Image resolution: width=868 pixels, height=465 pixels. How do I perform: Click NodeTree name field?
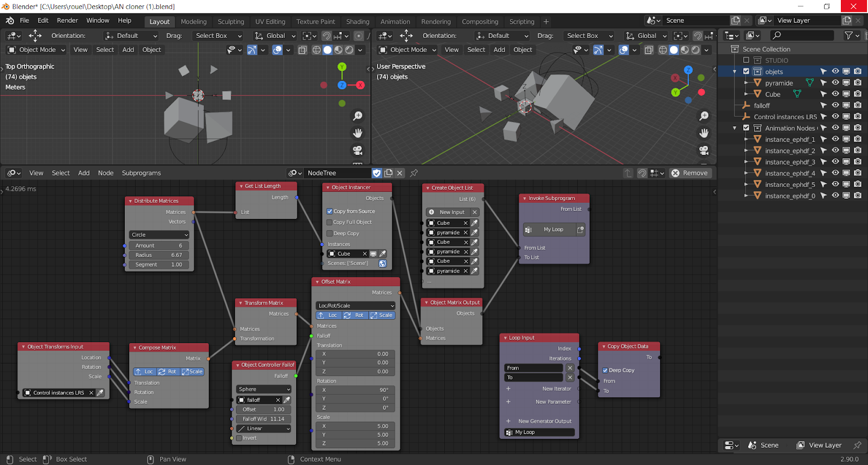point(337,173)
